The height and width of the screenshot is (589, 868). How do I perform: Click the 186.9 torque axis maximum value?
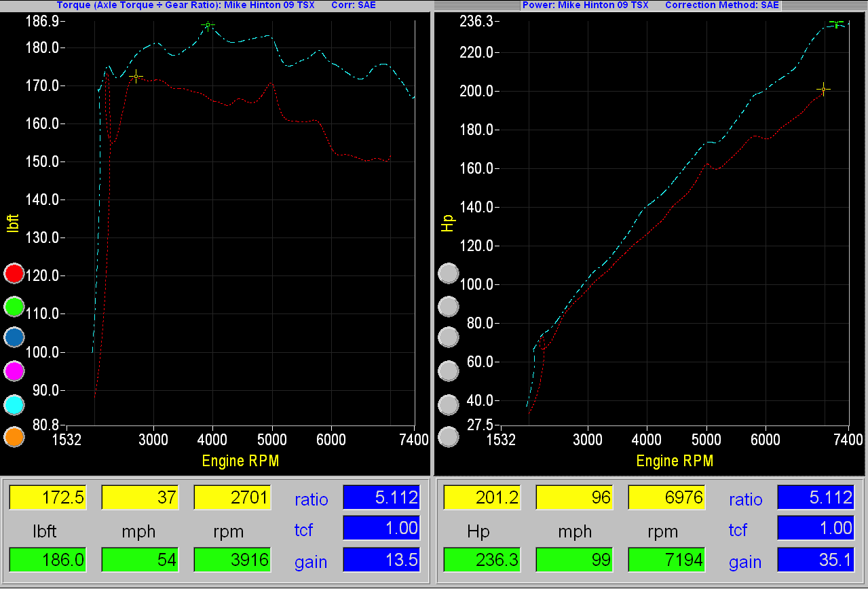[43, 21]
